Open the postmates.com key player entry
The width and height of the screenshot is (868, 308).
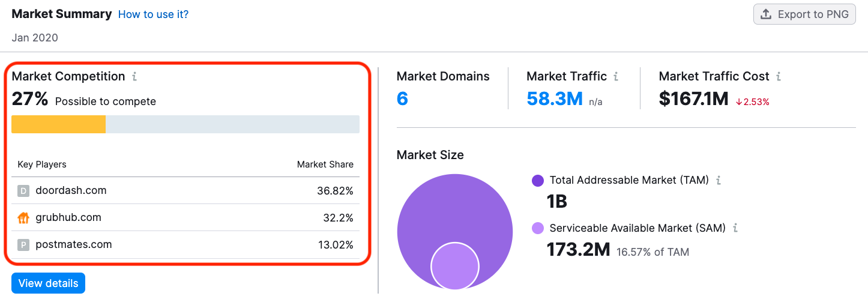coord(74,244)
